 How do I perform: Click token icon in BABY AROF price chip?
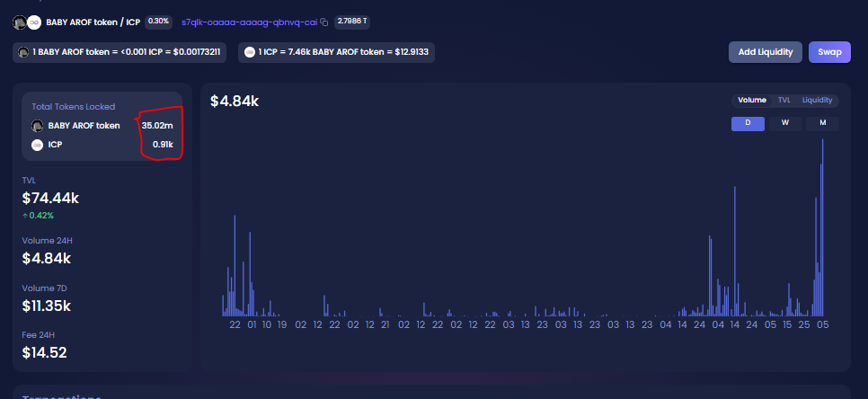tap(23, 53)
